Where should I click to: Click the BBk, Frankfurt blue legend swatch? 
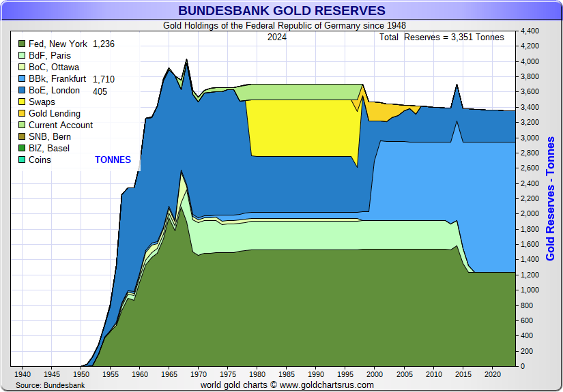(x=21, y=79)
